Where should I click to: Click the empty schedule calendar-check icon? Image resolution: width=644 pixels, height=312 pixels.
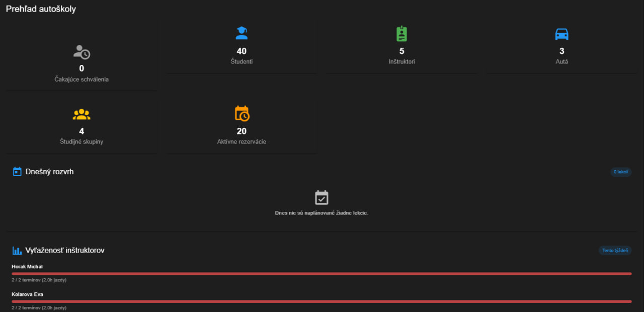pos(321,197)
